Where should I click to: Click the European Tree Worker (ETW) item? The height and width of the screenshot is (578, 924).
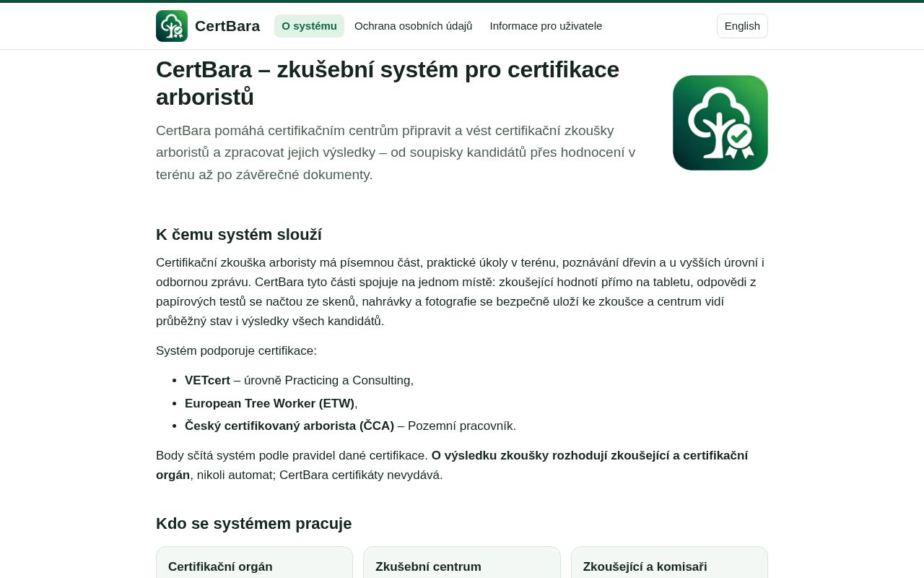271,403
